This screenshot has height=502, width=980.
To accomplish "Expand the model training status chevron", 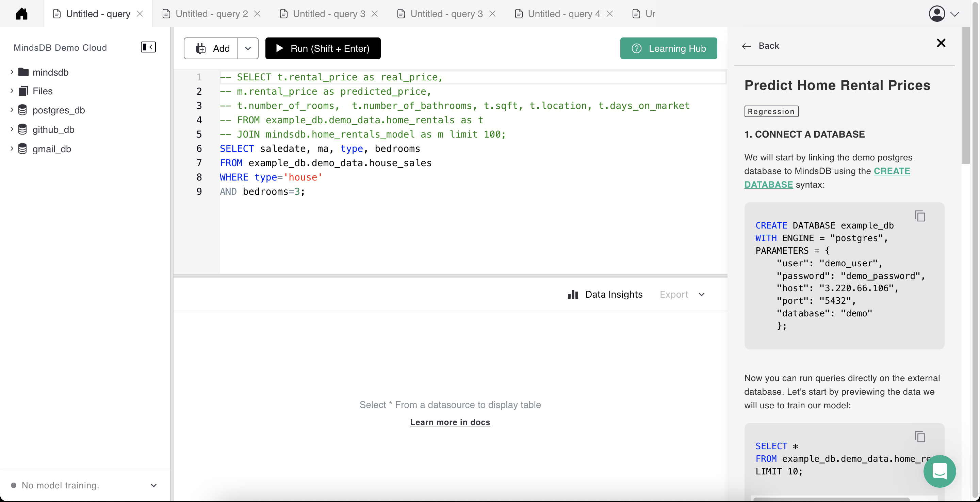I will (x=154, y=485).
